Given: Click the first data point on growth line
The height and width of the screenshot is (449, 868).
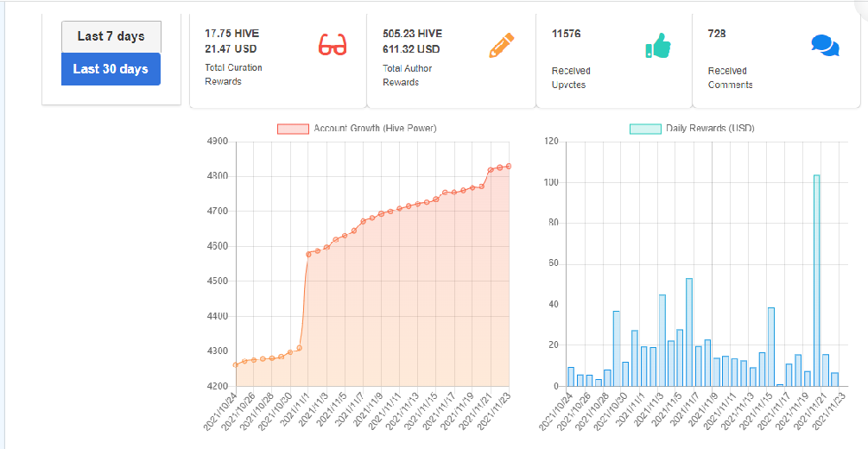Looking at the screenshot, I should pyautogui.click(x=236, y=365).
